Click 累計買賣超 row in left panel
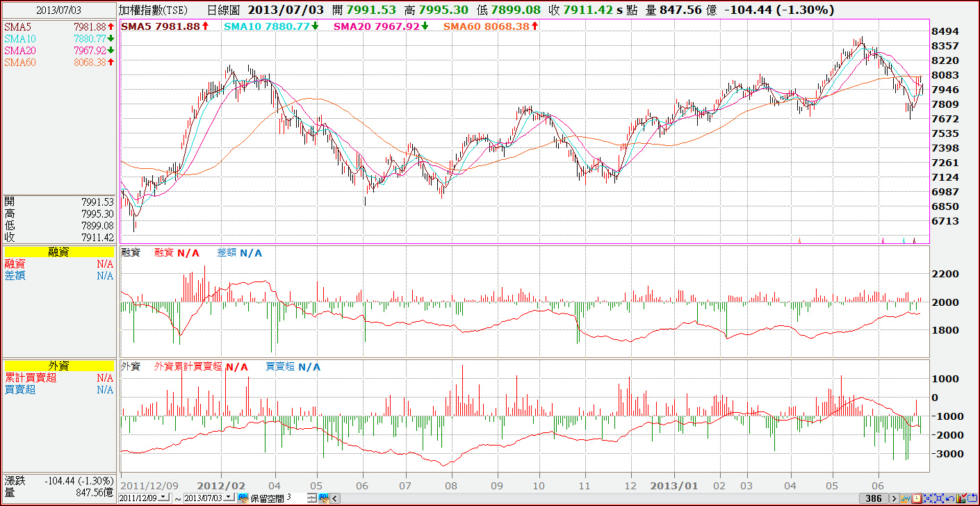This screenshot has width=980, height=506. point(58,378)
